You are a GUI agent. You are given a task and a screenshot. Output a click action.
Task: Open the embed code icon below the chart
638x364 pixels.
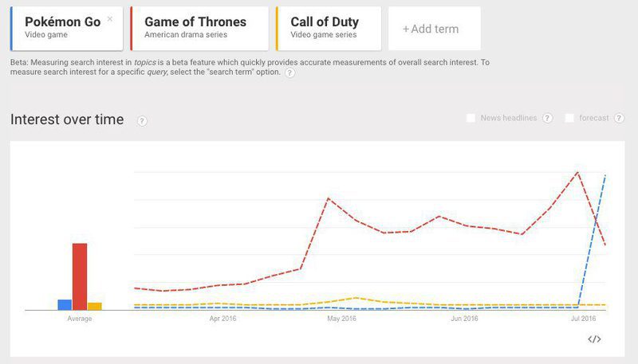[594, 339]
